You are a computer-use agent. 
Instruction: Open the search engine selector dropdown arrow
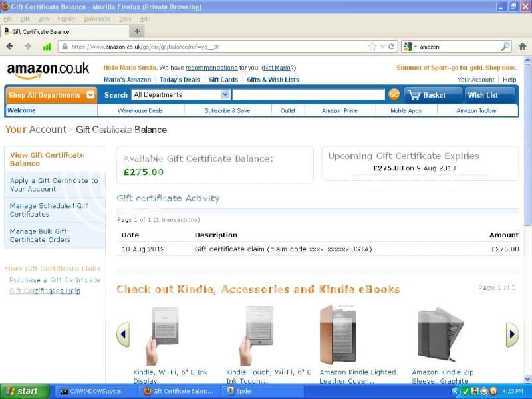click(415, 47)
